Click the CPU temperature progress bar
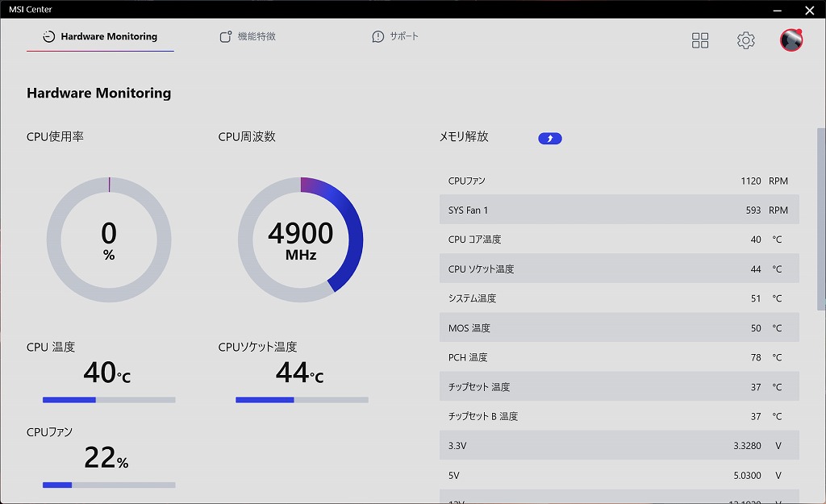The width and height of the screenshot is (826, 504). click(x=109, y=400)
